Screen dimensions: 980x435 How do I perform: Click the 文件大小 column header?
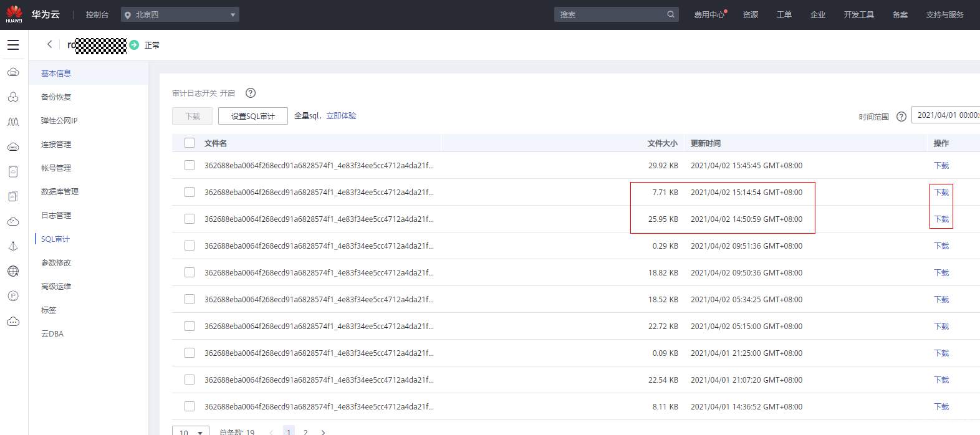[663, 143]
